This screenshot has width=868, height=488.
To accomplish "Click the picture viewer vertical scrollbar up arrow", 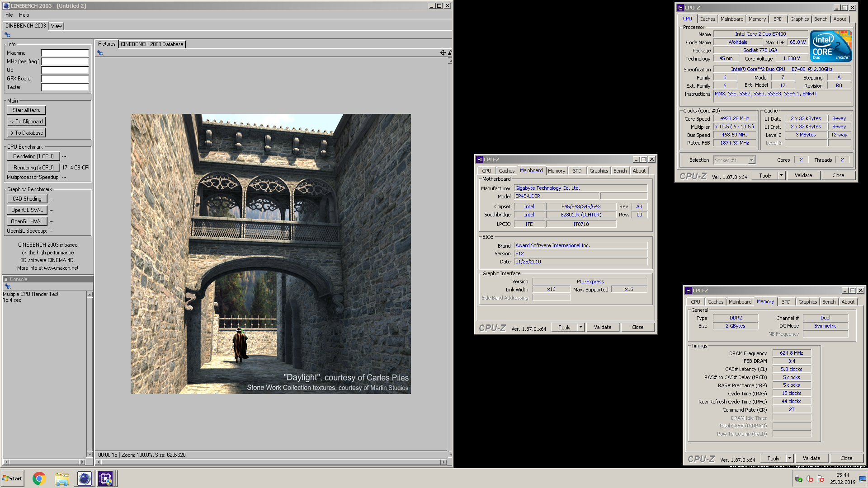I will tap(450, 61).
